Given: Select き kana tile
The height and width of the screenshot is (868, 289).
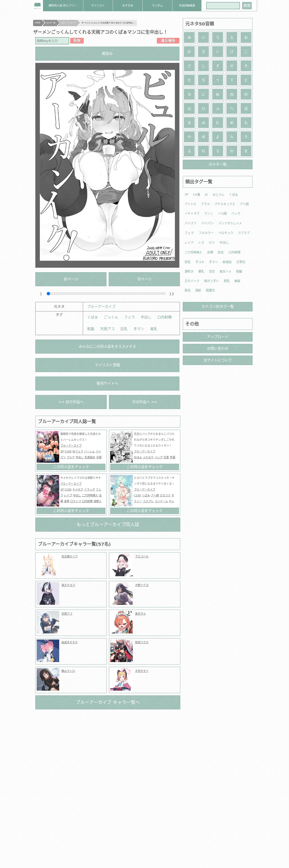Looking at the screenshot, I should (203, 52).
